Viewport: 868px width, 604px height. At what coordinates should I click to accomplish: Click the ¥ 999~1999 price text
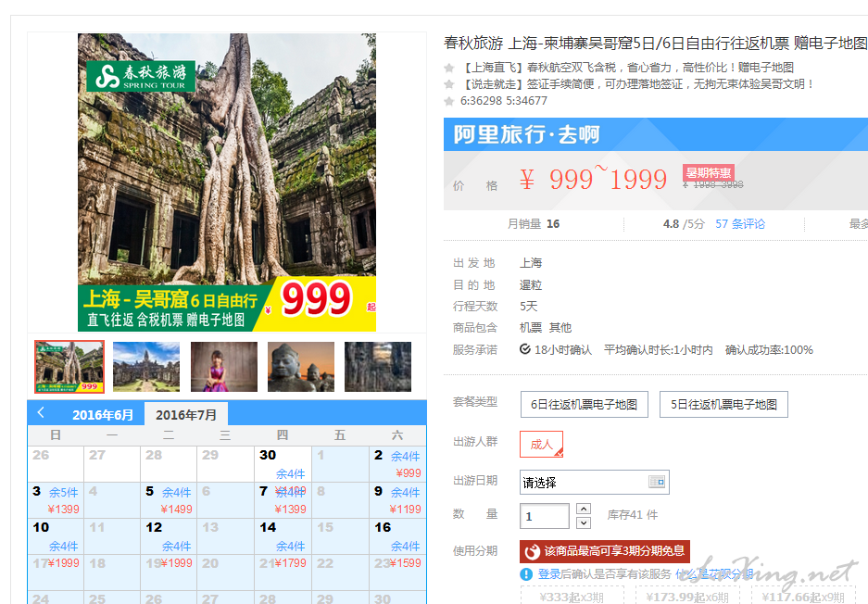[594, 179]
